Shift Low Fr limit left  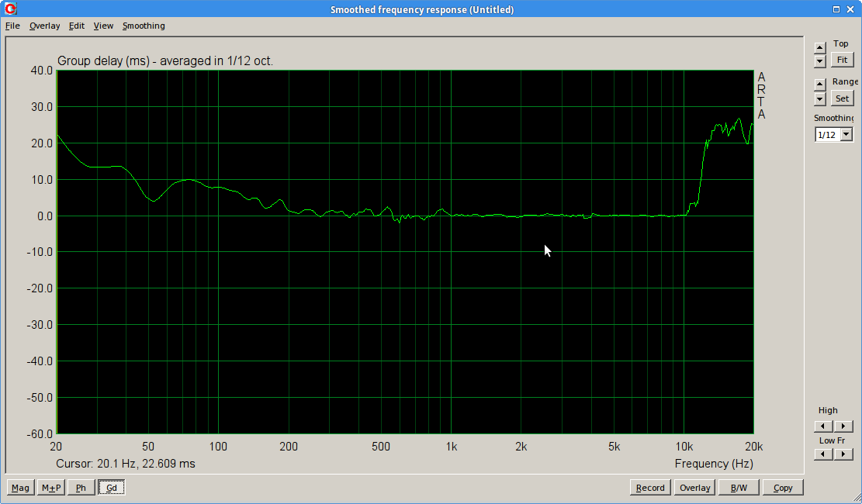[823, 454]
